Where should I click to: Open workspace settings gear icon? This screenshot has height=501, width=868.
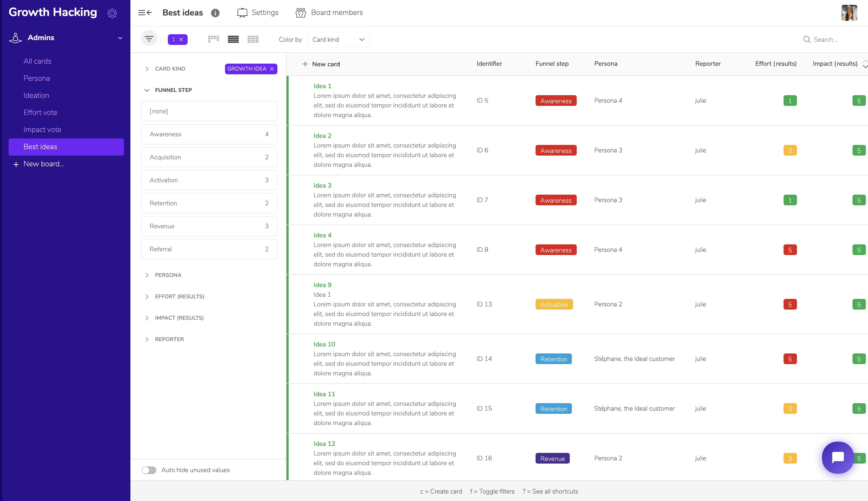point(112,13)
